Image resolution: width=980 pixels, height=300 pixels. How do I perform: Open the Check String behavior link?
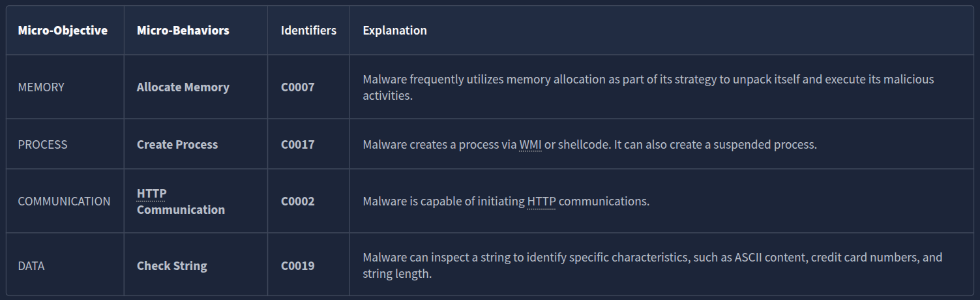click(171, 266)
